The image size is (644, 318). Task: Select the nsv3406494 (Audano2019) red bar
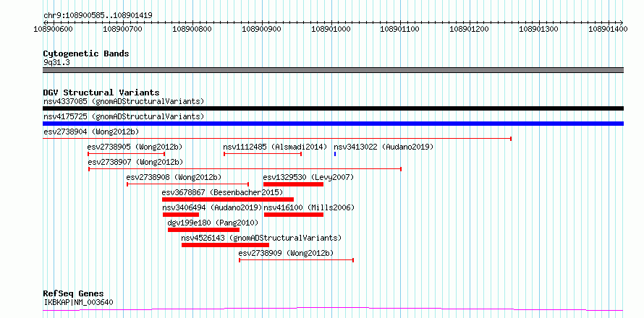tap(181, 215)
